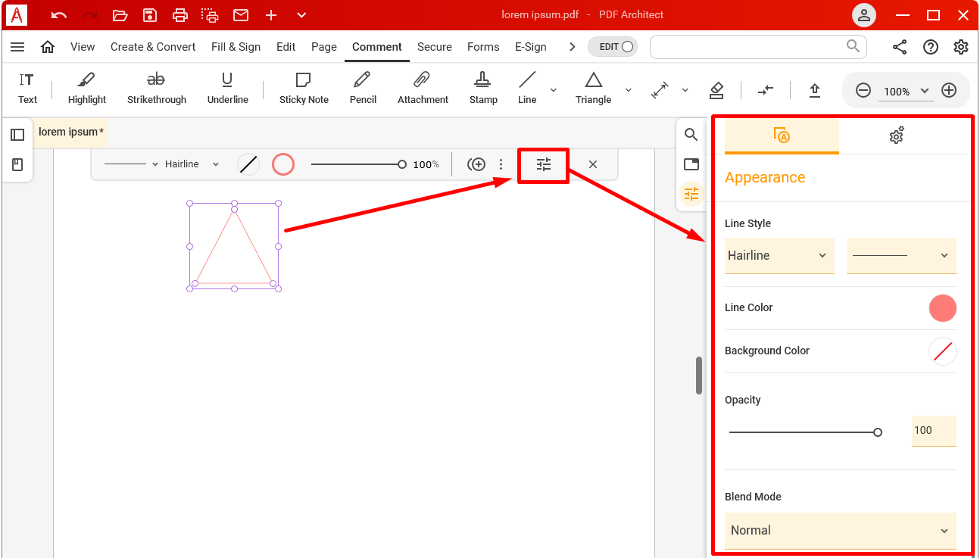Select the measurement distance tool
The height and width of the screenshot is (558, 980).
click(x=660, y=89)
